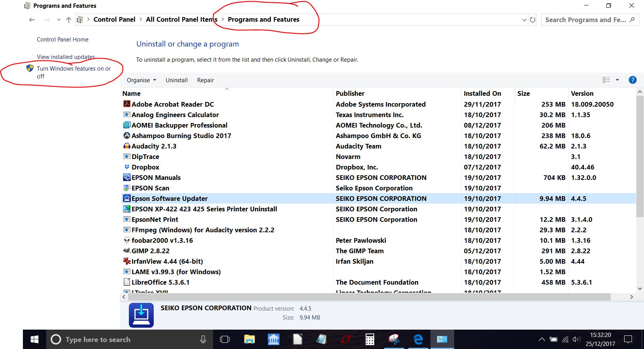Screen dimensions: 644x349
Task: Go to All Control Panel Items breadcrumb
Action: tap(181, 19)
